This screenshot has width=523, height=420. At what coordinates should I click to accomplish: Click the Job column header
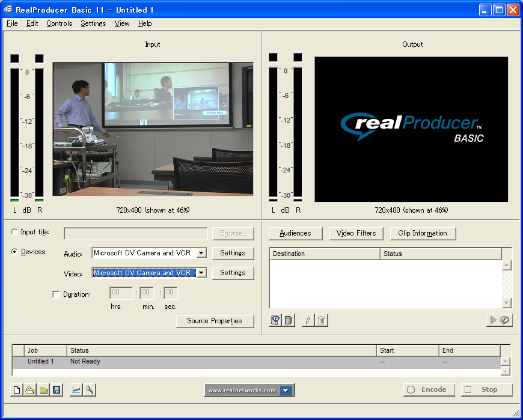coord(45,351)
